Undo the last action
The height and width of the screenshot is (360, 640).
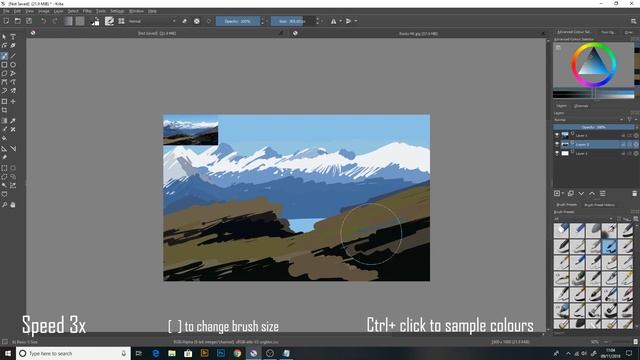pyautogui.click(x=43, y=21)
